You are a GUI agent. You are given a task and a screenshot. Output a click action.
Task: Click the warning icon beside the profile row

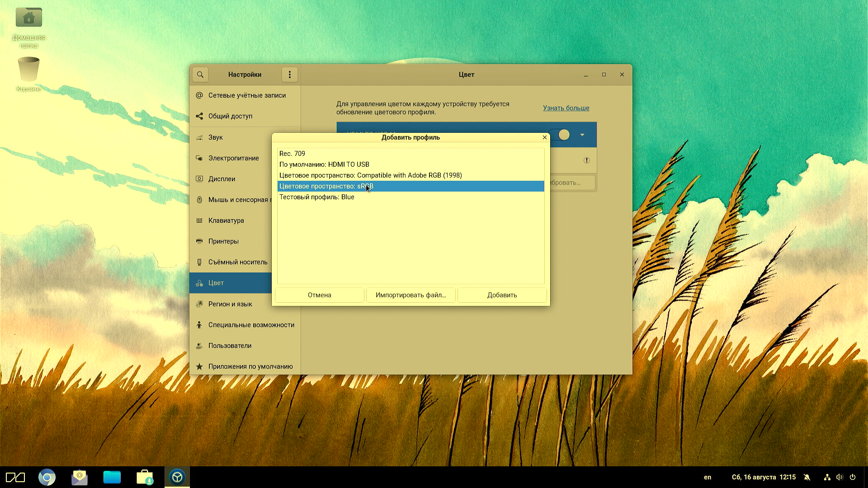point(586,160)
